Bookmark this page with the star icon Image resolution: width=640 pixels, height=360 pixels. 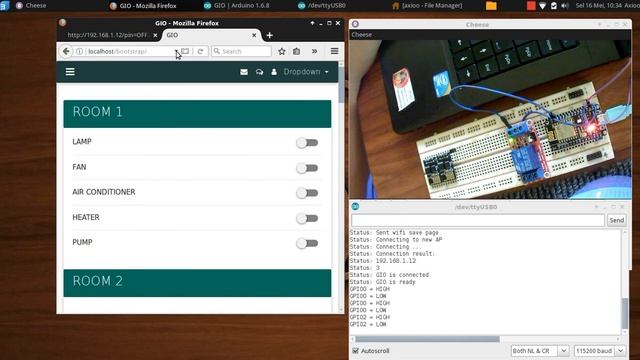(282, 51)
